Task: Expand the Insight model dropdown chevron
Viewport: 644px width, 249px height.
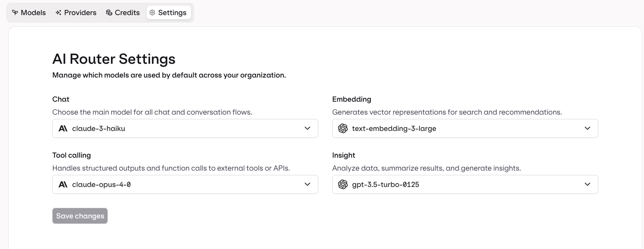Action: click(x=587, y=184)
